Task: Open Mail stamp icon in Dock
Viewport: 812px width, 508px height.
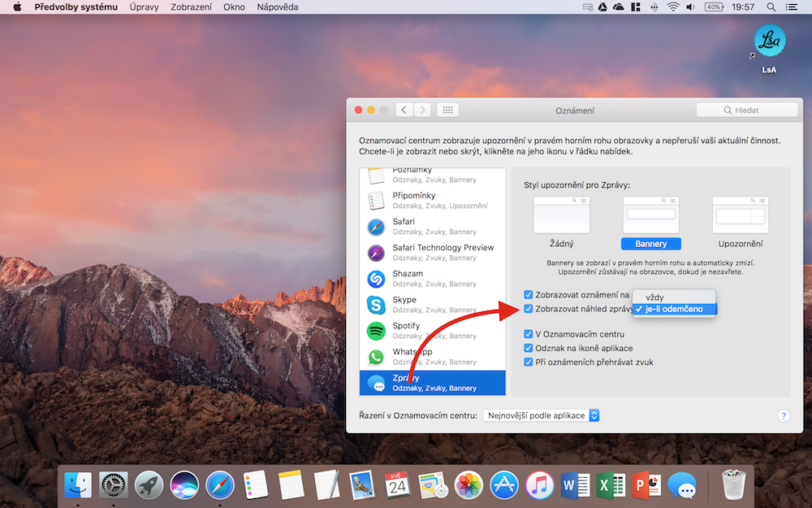Action: (362, 486)
